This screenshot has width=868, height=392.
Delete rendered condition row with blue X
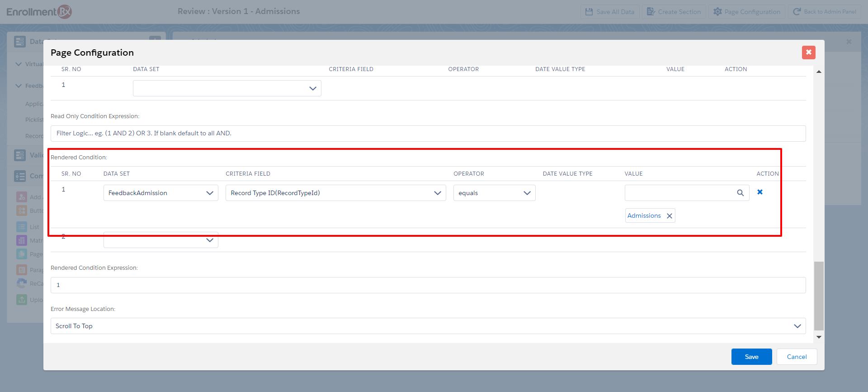point(760,192)
